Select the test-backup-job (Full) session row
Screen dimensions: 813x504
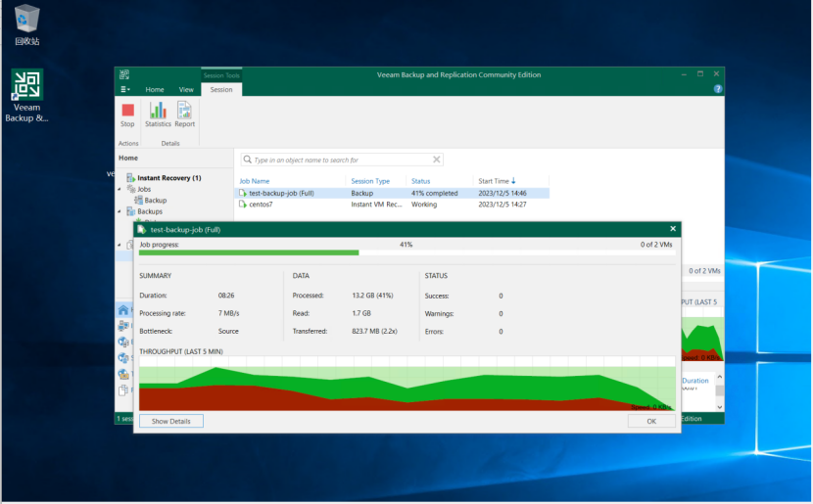pos(393,193)
